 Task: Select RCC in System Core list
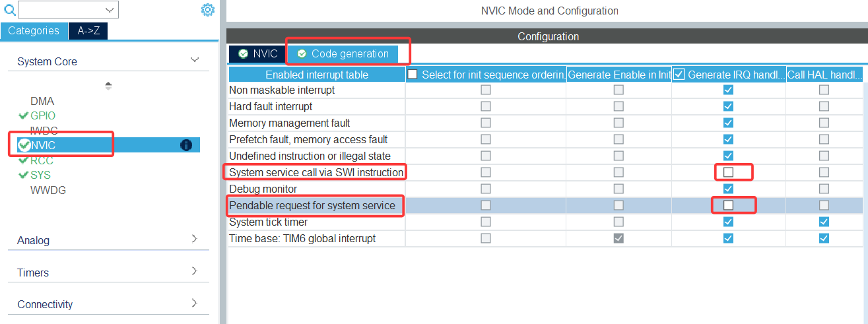[x=42, y=160]
